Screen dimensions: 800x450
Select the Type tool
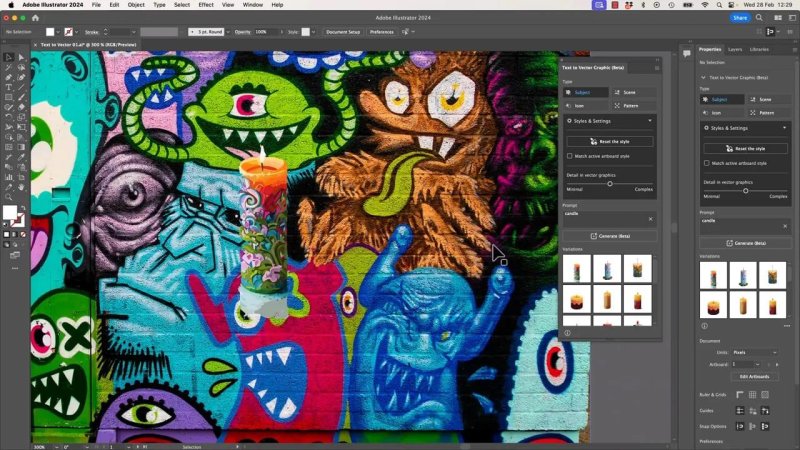(9, 87)
